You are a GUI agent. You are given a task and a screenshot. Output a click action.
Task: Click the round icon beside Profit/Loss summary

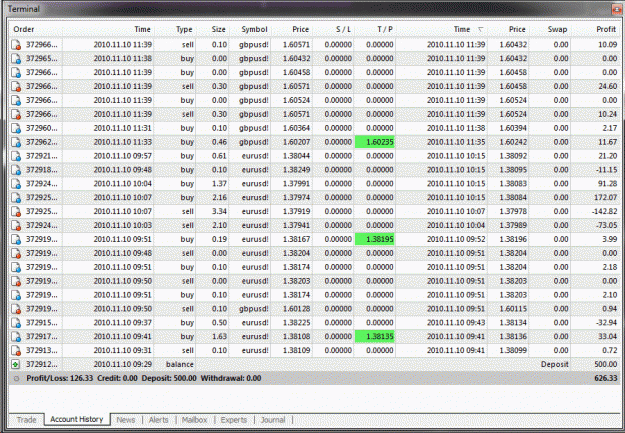16,378
